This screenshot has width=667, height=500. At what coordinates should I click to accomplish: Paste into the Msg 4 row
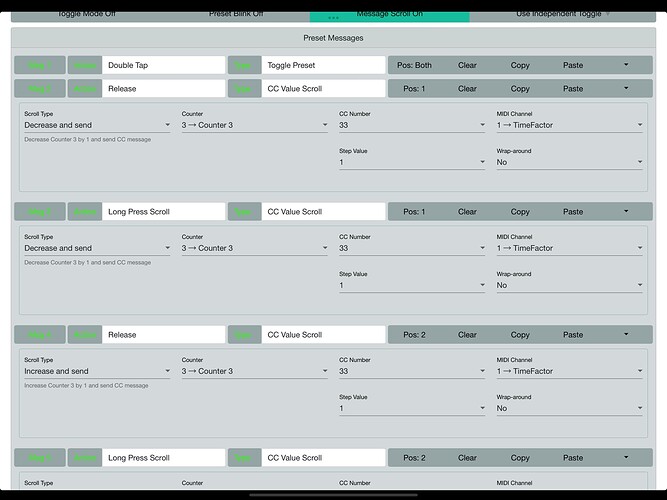[573, 334]
